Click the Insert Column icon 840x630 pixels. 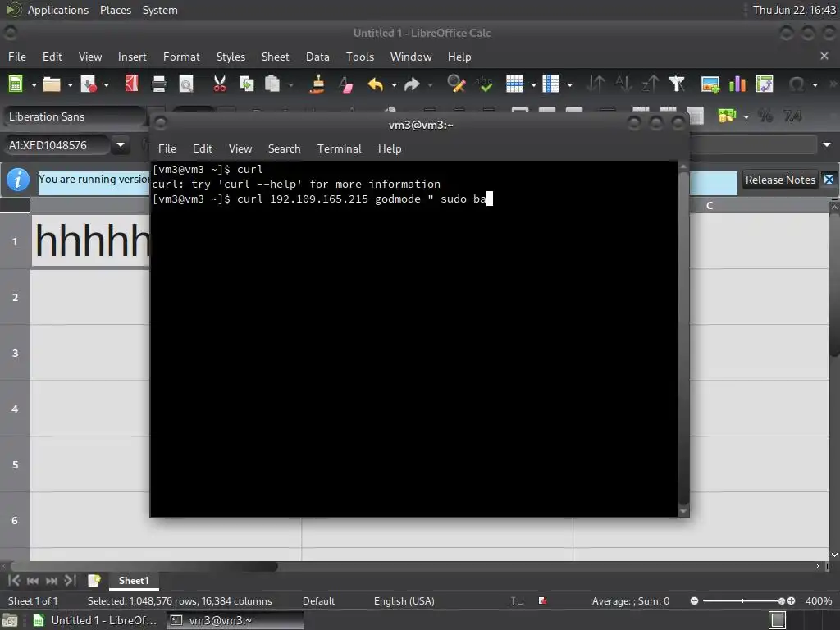[x=550, y=84]
